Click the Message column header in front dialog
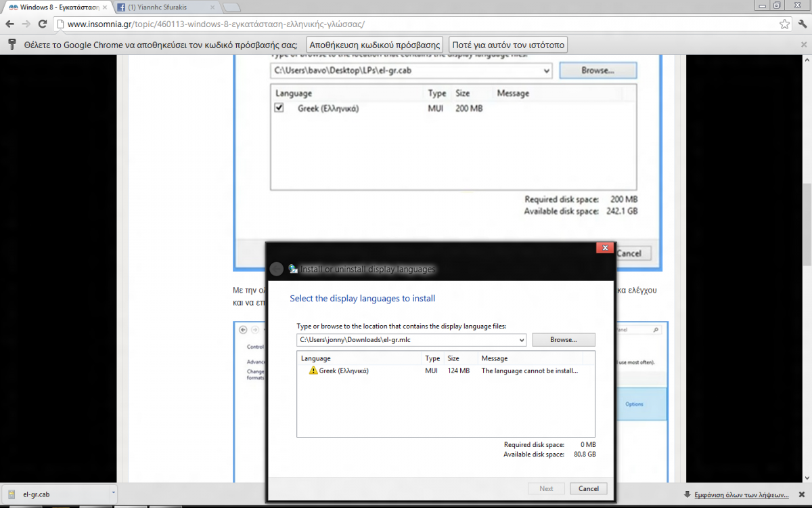Viewport: 812px width, 508px height. [494, 358]
